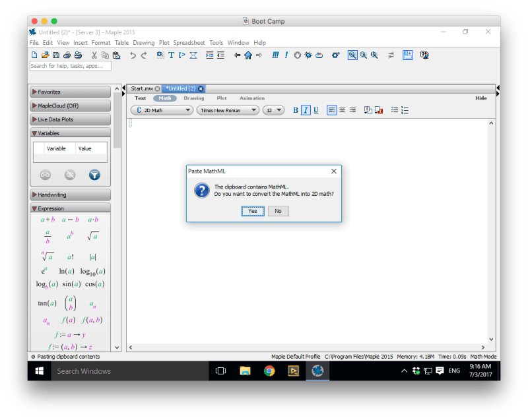The height and width of the screenshot is (420, 528).
Task: Click in search for help field
Action: coord(71,66)
